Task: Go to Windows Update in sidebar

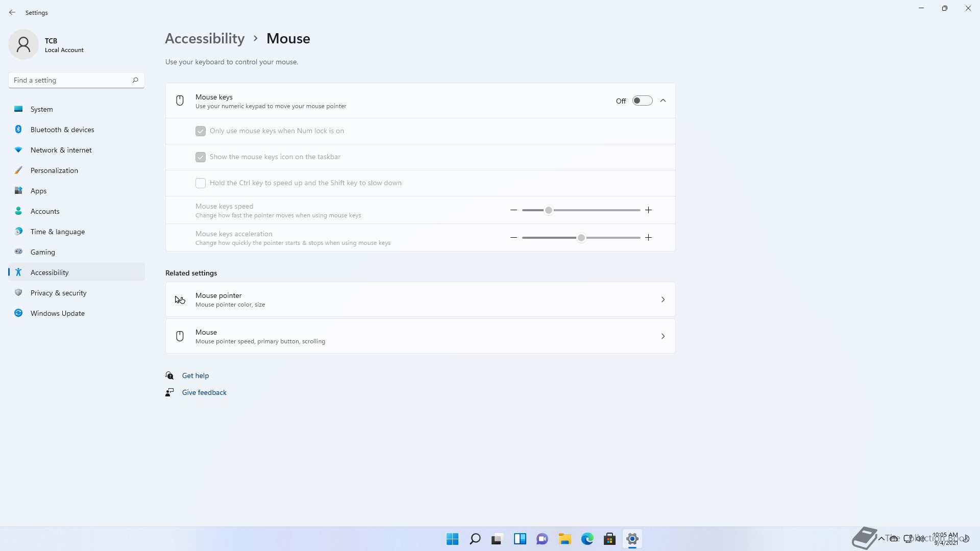Action: click(x=57, y=313)
